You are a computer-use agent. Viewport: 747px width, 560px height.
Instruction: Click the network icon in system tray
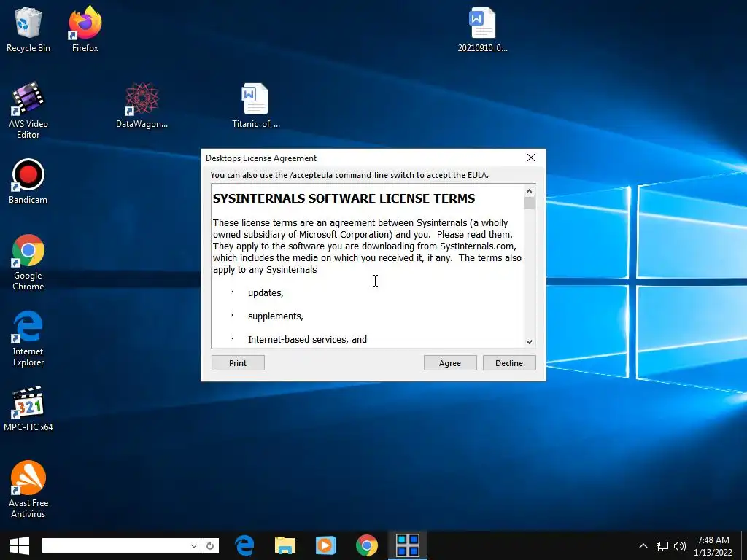point(662,546)
